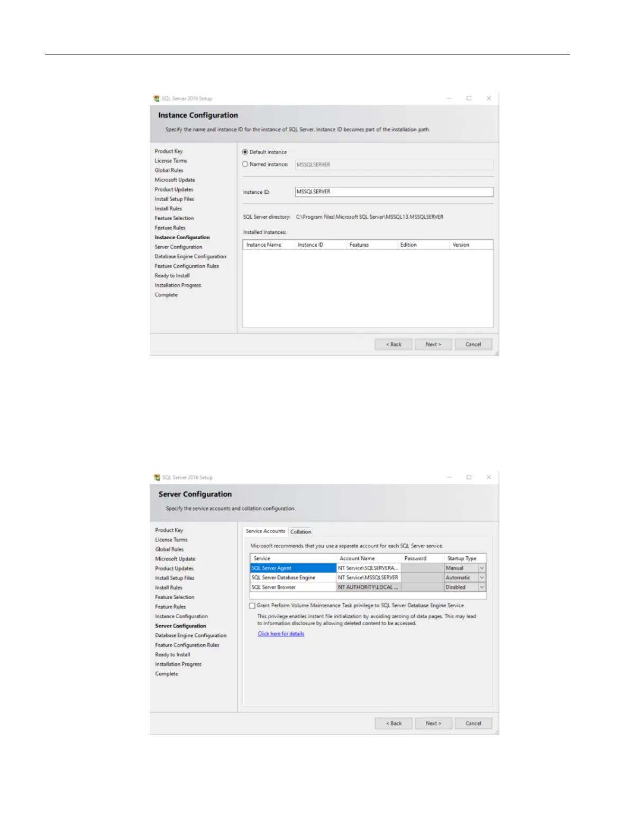Click Cancel button in Instance Configuration window
This screenshot has width=630, height=840.
pos(473,345)
